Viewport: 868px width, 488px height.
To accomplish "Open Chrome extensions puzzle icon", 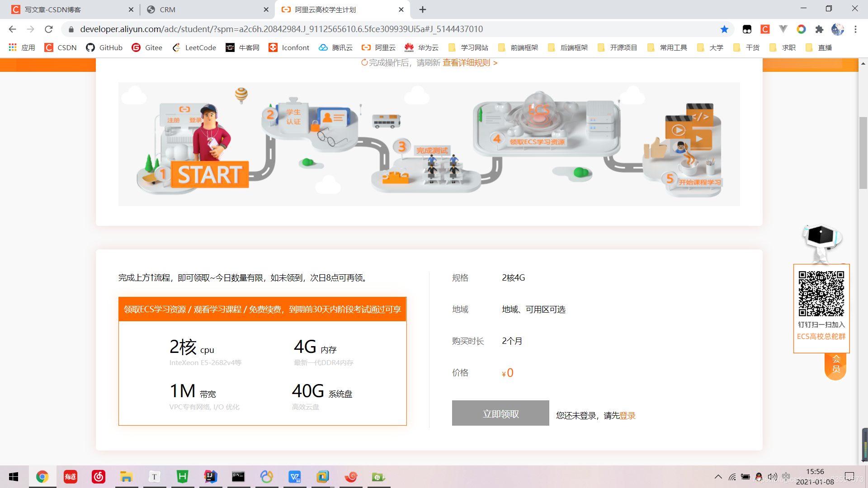I will click(x=819, y=29).
